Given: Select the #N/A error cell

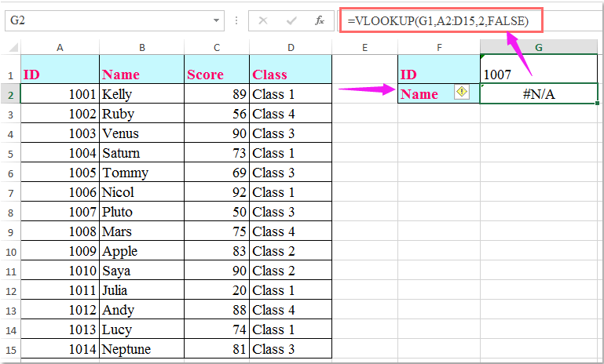Looking at the screenshot, I should pyautogui.click(x=539, y=94).
